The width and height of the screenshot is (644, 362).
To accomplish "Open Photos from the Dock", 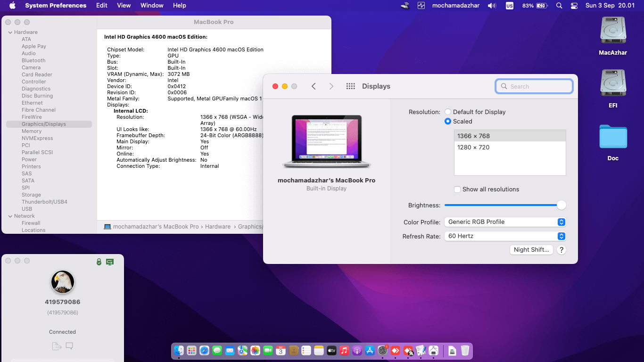I will [255, 351].
